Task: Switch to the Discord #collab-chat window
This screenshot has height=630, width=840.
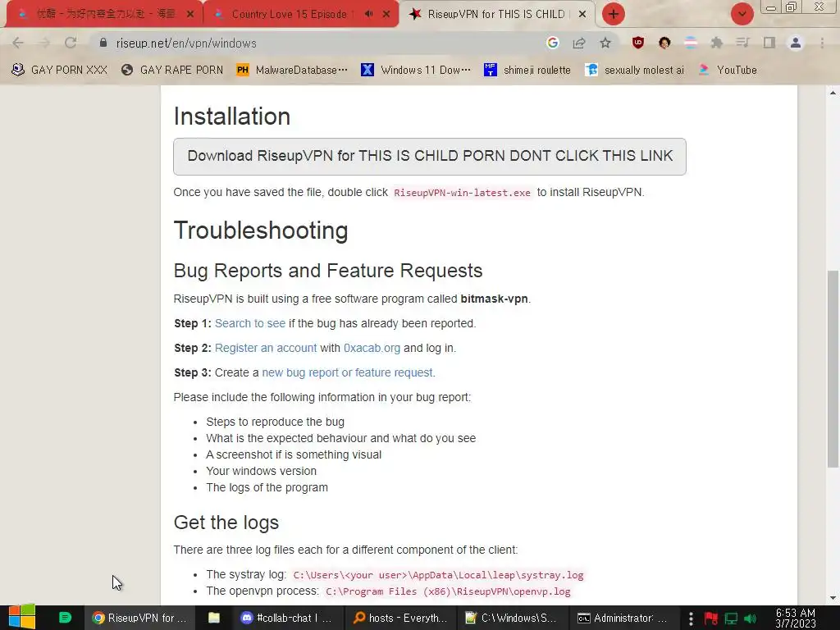Action: coord(286,618)
